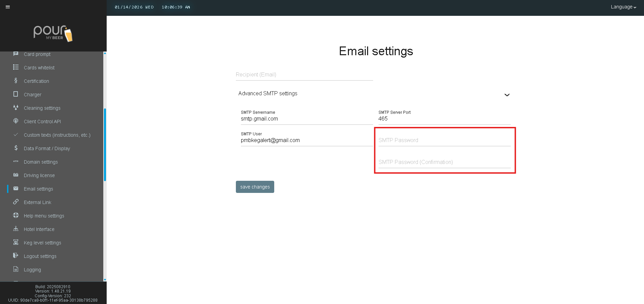The width and height of the screenshot is (644, 304).
Task: Click the hamburger menu icon
Action: click(8, 7)
